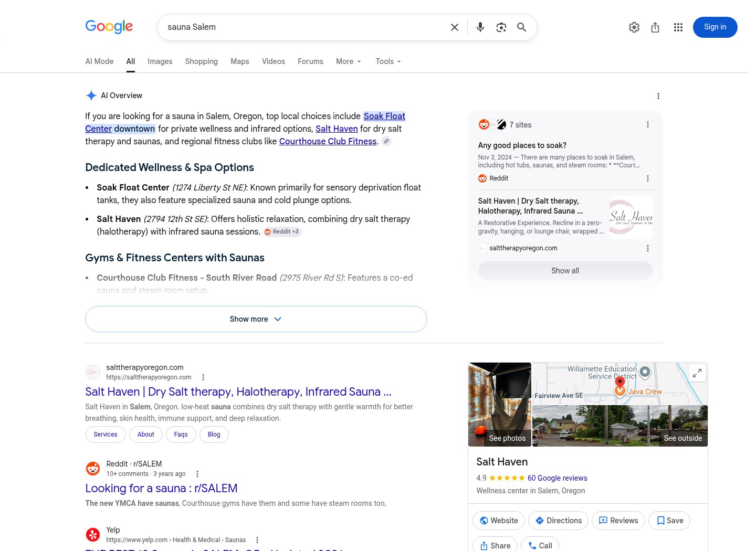Open the Shopping tab

point(202,61)
